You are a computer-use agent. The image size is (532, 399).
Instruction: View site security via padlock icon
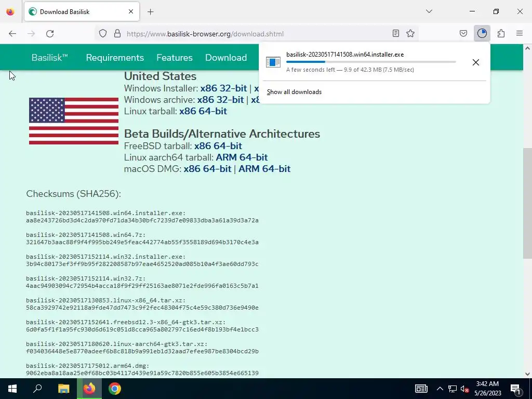tap(117, 34)
